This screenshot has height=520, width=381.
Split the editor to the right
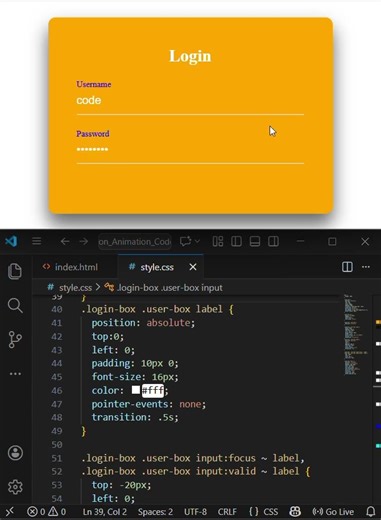[x=347, y=267]
